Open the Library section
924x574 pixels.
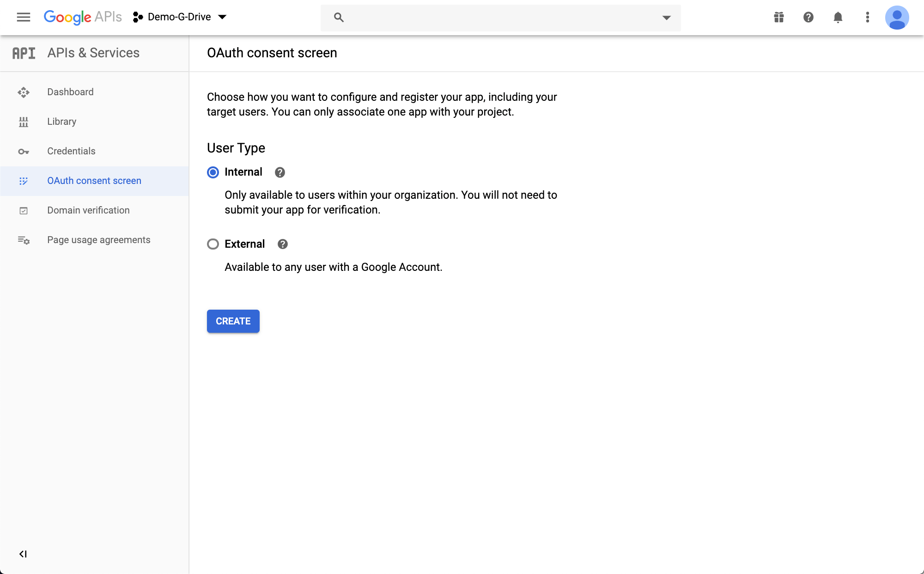61,122
